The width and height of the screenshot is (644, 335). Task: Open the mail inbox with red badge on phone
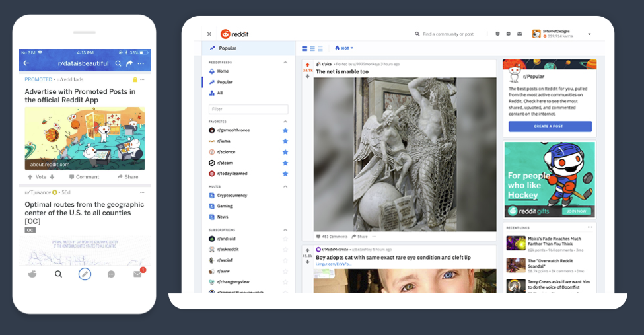click(138, 274)
